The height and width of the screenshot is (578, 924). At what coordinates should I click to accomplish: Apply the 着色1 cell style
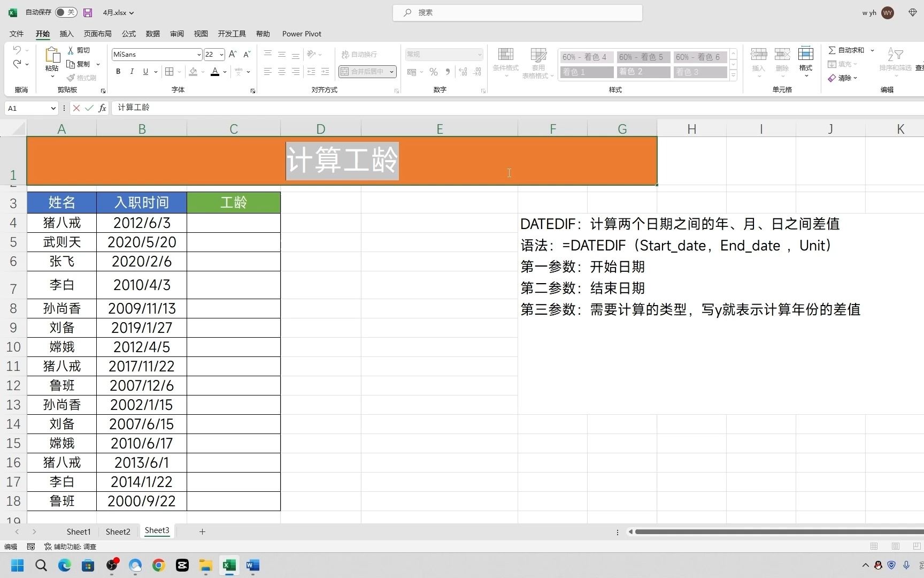coord(586,72)
